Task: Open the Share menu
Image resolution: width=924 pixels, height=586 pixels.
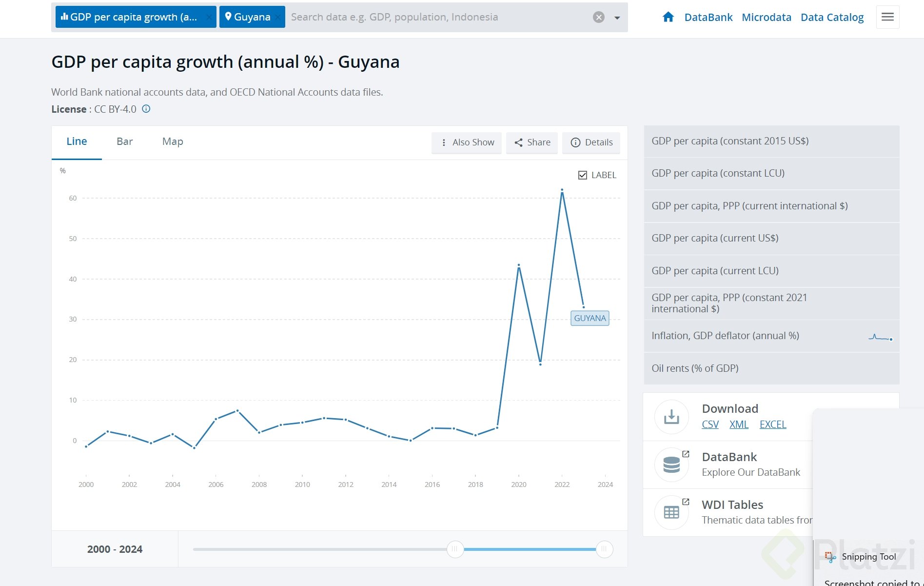Action: point(532,142)
